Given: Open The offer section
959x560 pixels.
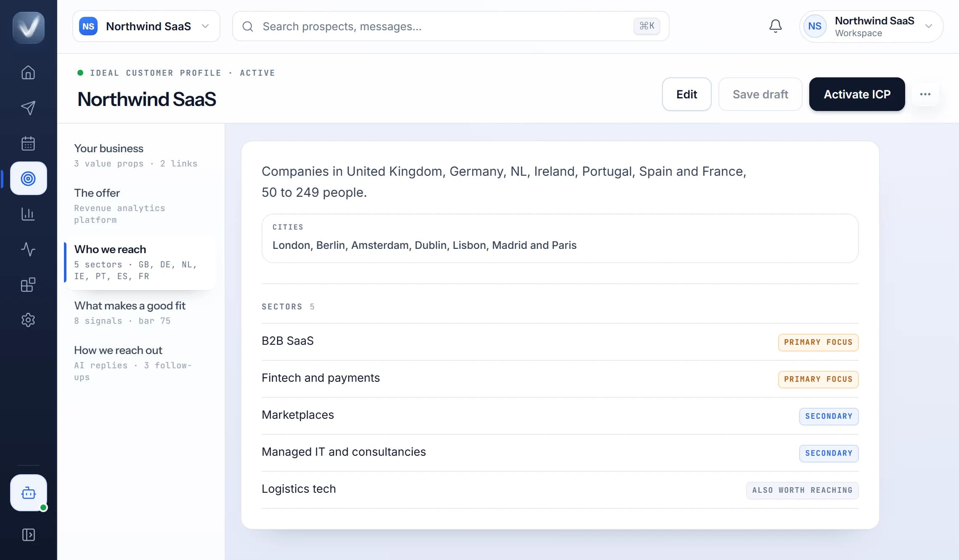Looking at the screenshot, I should point(140,206).
